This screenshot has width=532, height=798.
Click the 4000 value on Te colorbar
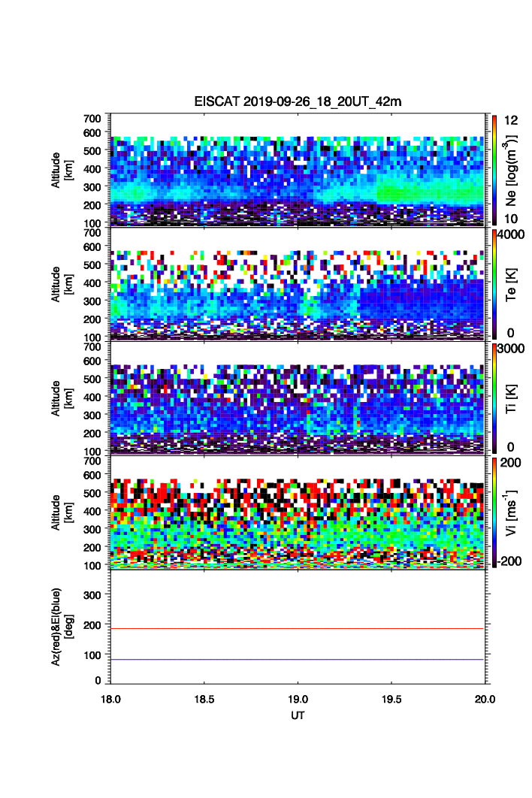point(512,234)
